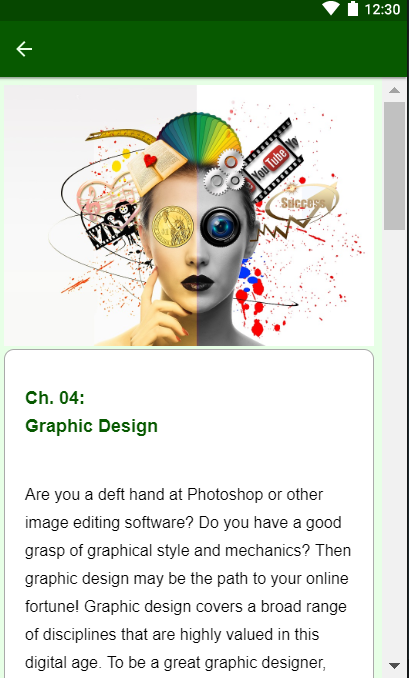
Task: Click the scrollbar up arrow
Action: coord(394,90)
